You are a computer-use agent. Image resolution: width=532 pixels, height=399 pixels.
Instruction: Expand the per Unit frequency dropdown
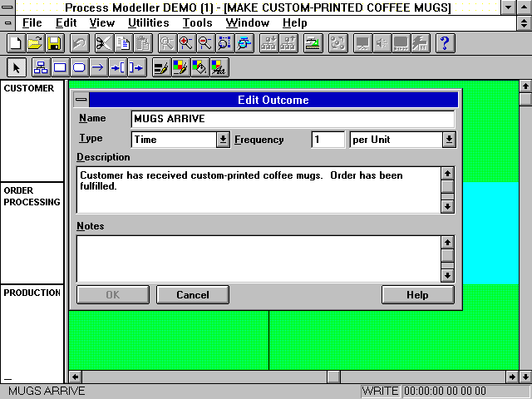(x=449, y=140)
